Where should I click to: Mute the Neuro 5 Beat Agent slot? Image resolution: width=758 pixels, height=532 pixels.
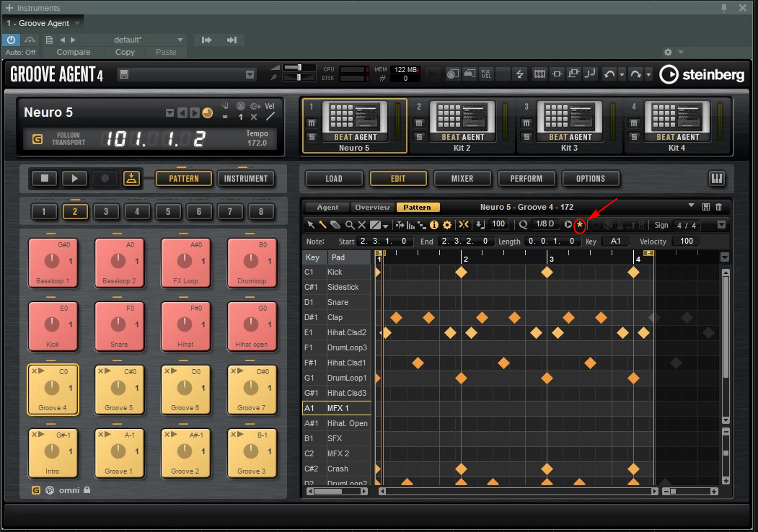point(312,123)
